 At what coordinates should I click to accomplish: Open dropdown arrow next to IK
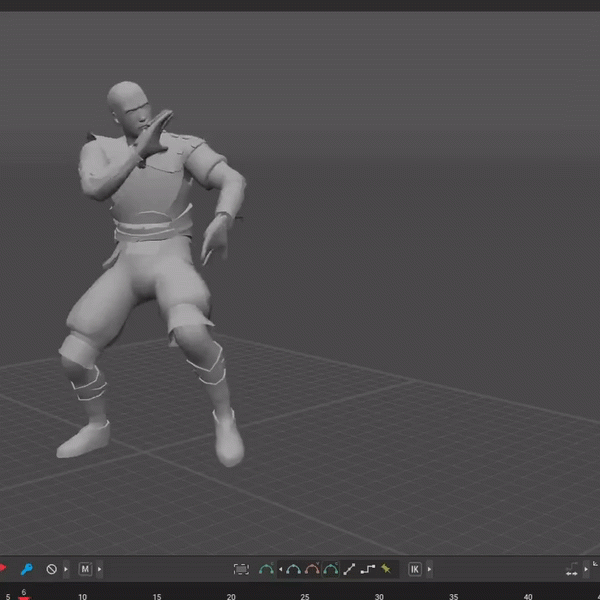click(x=430, y=569)
